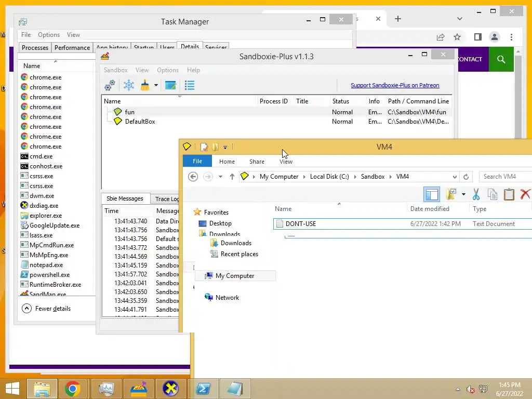Open Support Sandboxie-Plus on Patreon link
This screenshot has height=399, width=532.
coord(395,85)
